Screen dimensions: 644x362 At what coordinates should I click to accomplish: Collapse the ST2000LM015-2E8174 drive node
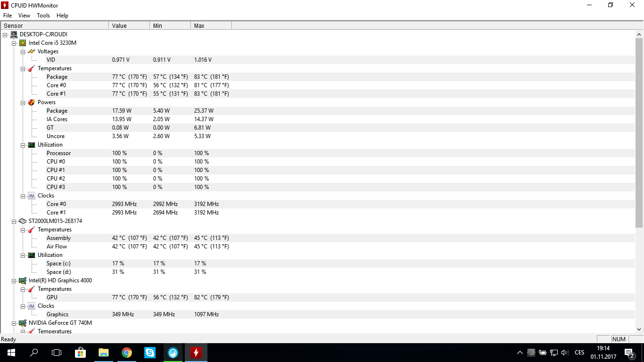pos(14,221)
